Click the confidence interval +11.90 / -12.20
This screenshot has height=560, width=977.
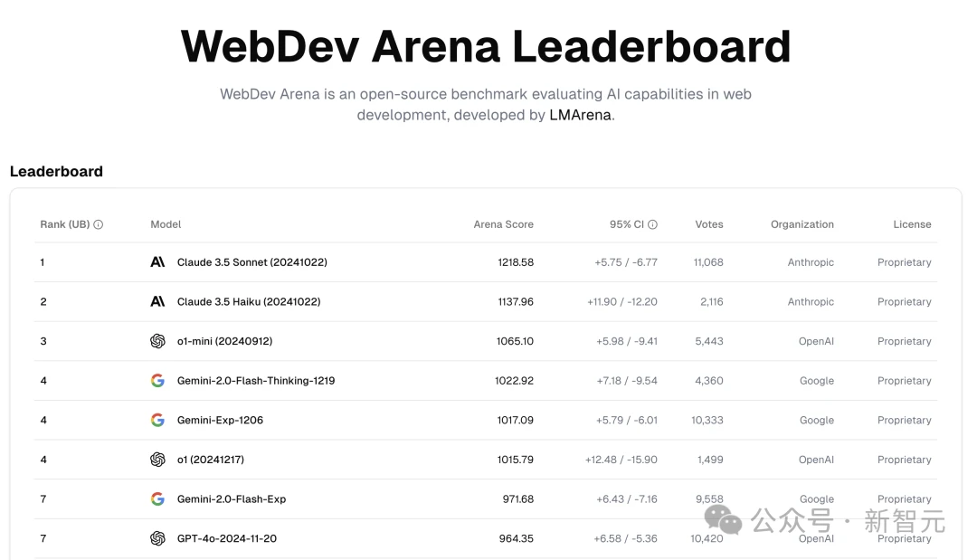[x=622, y=301]
